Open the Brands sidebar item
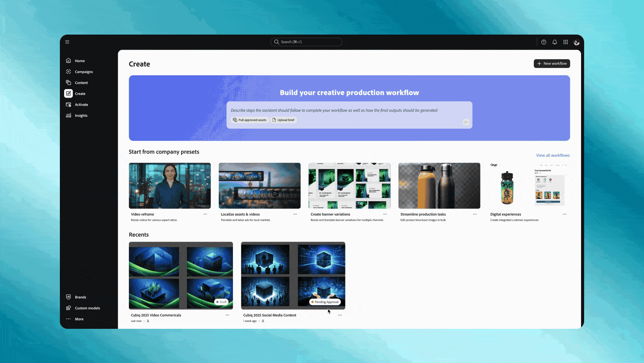 coord(80,297)
